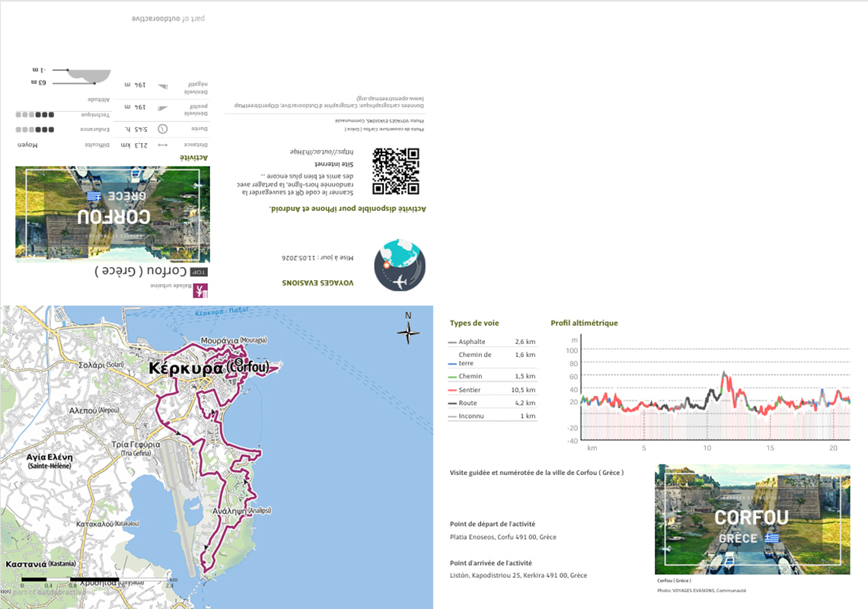Screen dimensions: 868x609
Task: Click the Corfou Grèce photo beside the description
Action: [752, 519]
